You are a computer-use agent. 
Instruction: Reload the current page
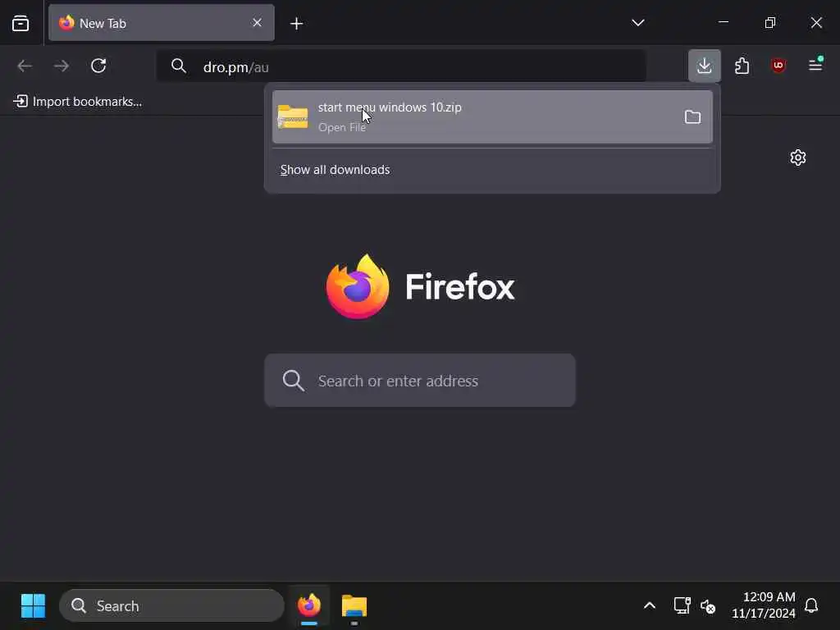coord(98,66)
